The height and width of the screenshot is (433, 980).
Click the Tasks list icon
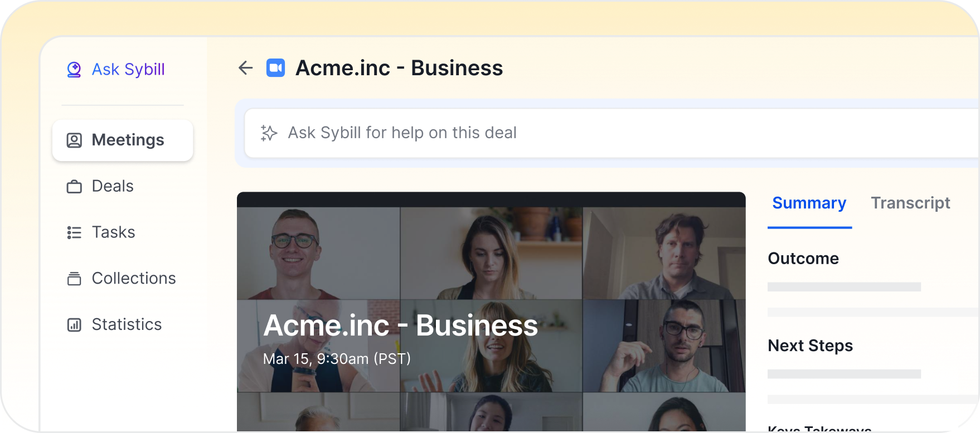tap(74, 232)
